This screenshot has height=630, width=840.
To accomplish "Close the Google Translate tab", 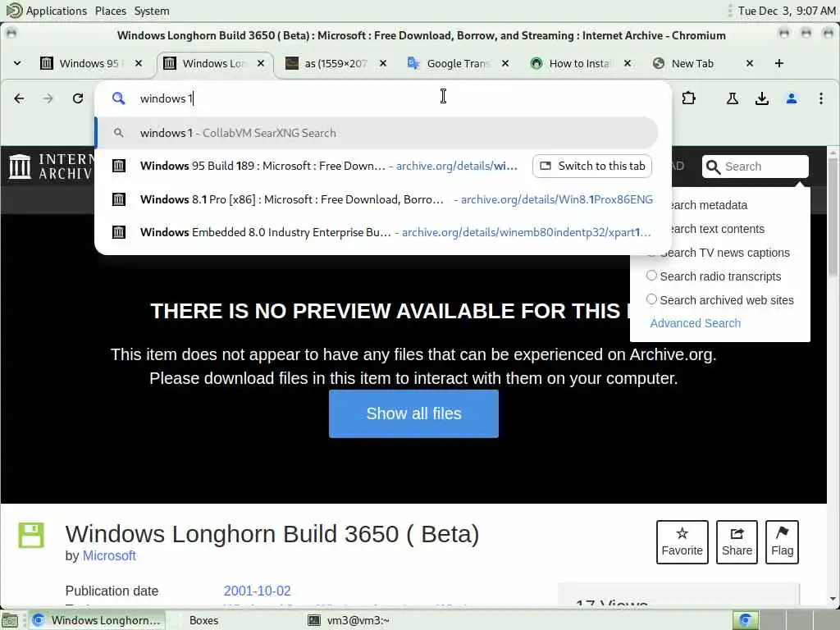I will [505, 63].
